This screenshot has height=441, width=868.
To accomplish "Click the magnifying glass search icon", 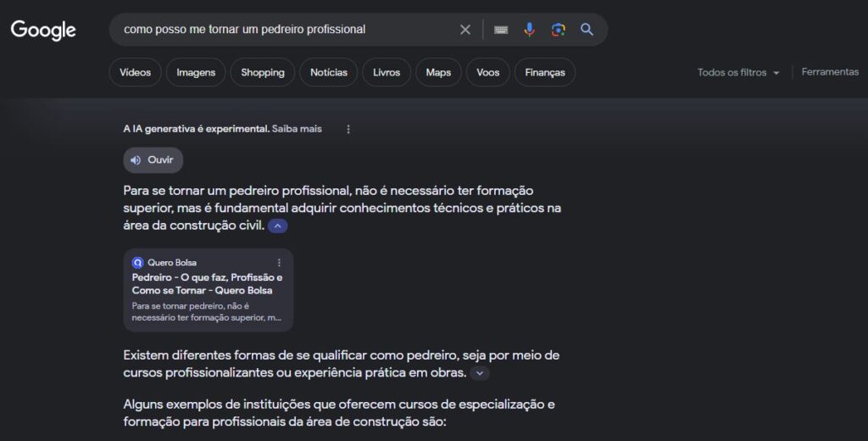I will pyautogui.click(x=587, y=30).
